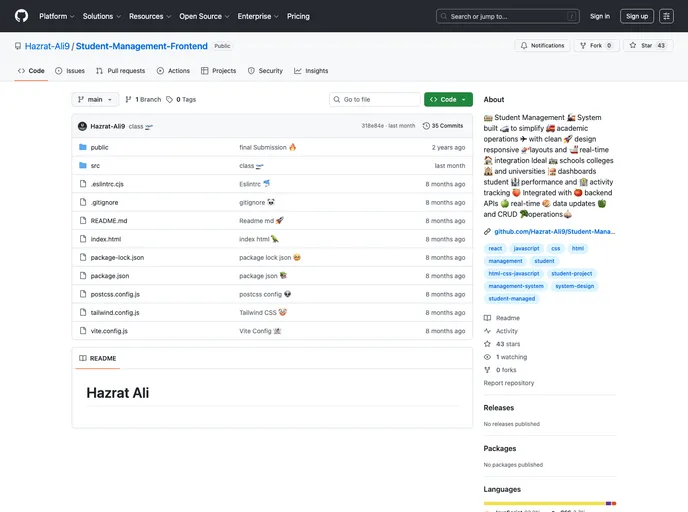The height and width of the screenshot is (512, 688).
Task: Click the Sign up button
Action: click(x=637, y=16)
